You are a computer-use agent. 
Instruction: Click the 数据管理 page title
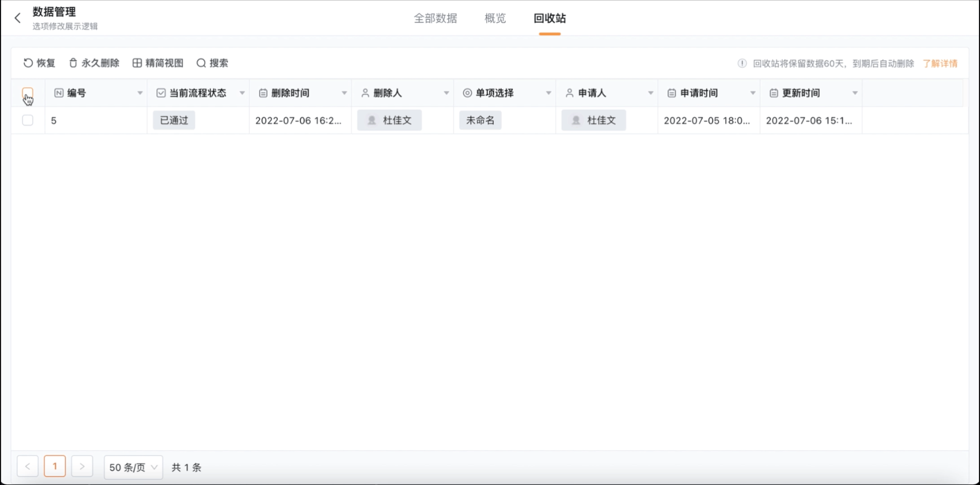click(54, 12)
